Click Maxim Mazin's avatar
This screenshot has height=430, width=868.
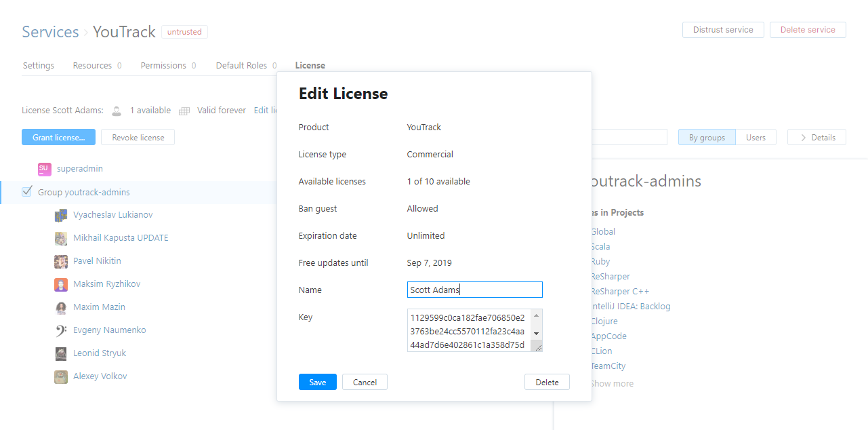(x=61, y=307)
